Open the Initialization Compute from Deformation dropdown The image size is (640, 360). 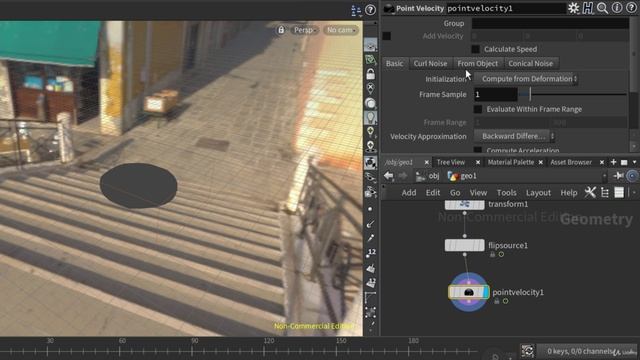(x=526, y=79)
